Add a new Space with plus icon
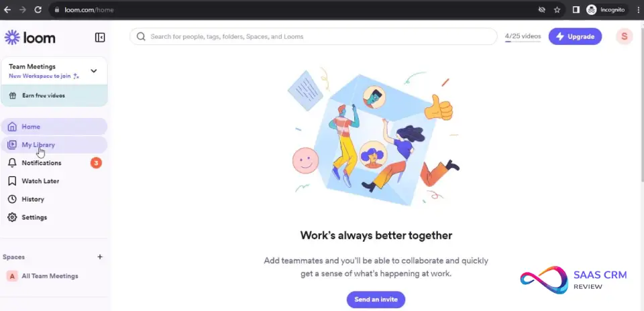The image size is (644, 311). pos(100,257)
